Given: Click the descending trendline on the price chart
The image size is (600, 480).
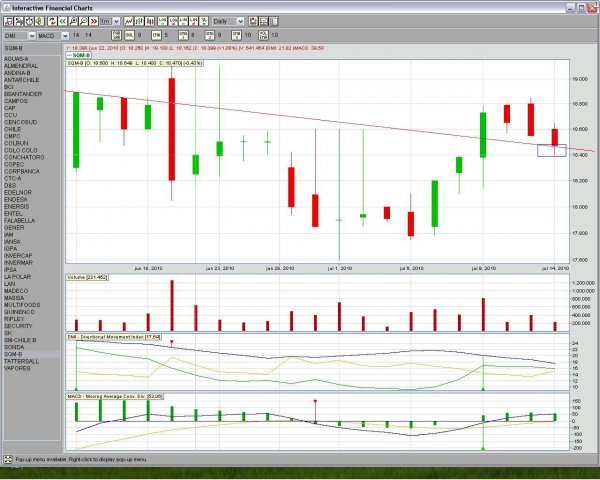Looking at the screenshot, I should 329,121.
